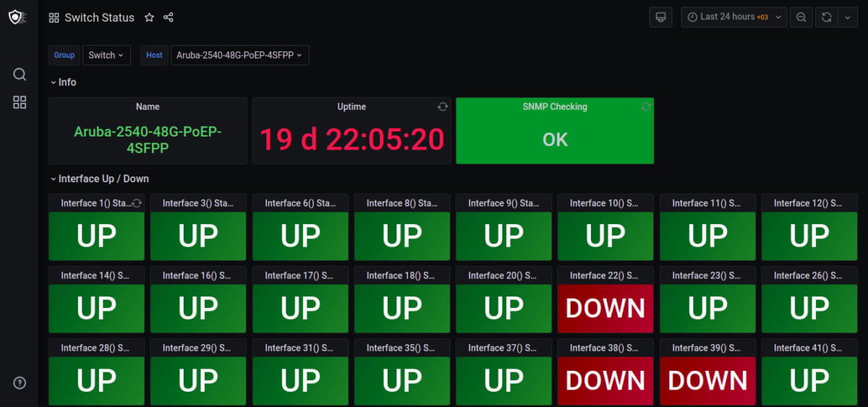
Task: Refresh the dashboard now
Action: (827, 17)
